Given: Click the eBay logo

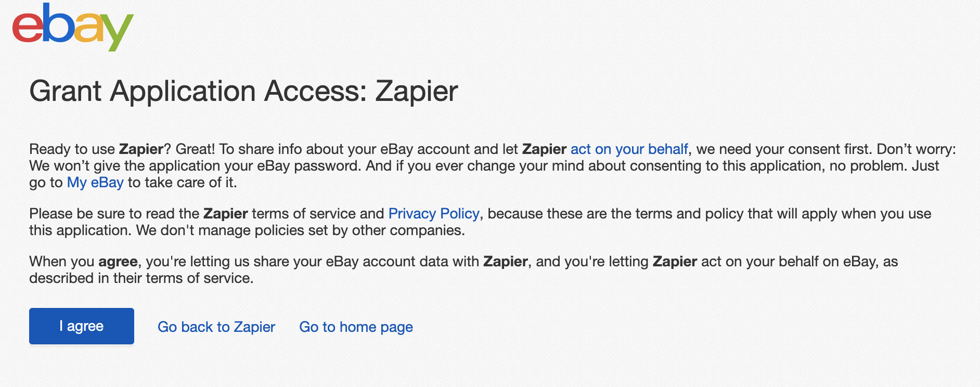Looking at the screenshot, I should [x=73, y=27].
